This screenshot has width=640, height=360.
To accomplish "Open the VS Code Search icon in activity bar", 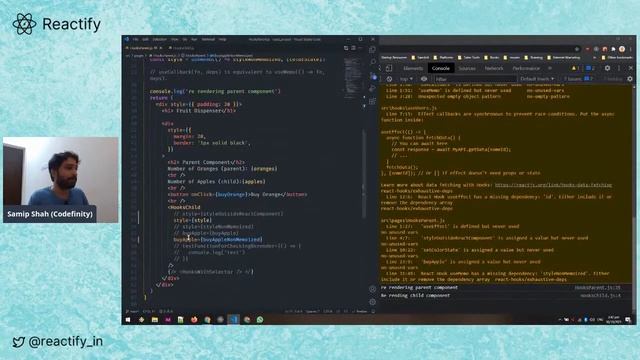I will click(x=373, y=62).
